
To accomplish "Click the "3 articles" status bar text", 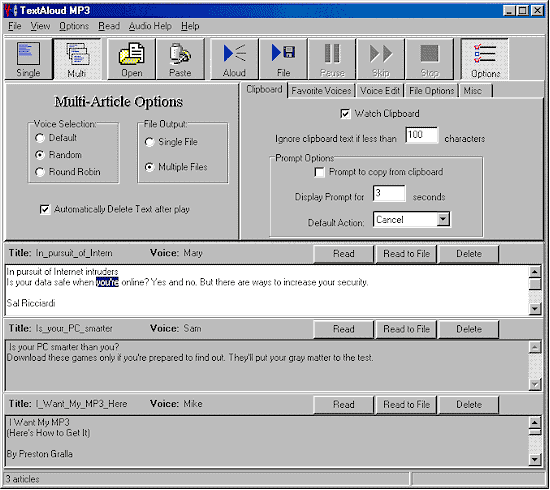I will (22, 479).
